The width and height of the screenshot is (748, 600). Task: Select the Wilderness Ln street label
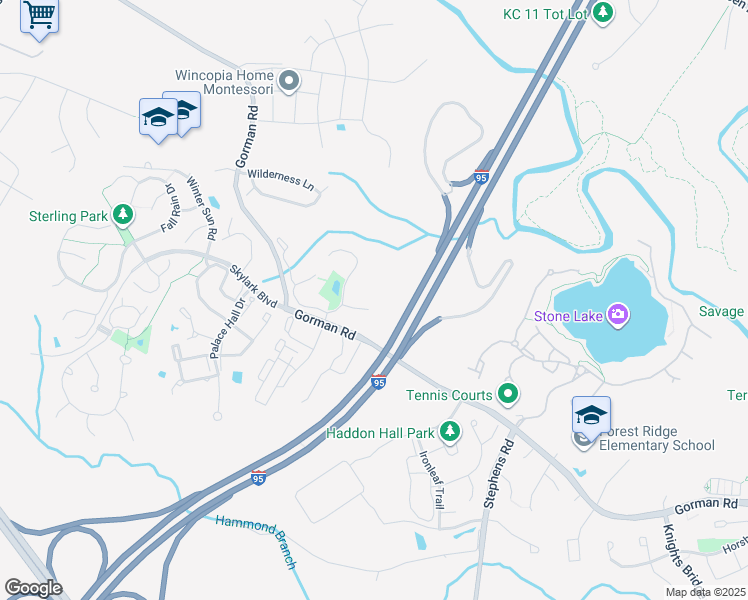pos(281,179)
